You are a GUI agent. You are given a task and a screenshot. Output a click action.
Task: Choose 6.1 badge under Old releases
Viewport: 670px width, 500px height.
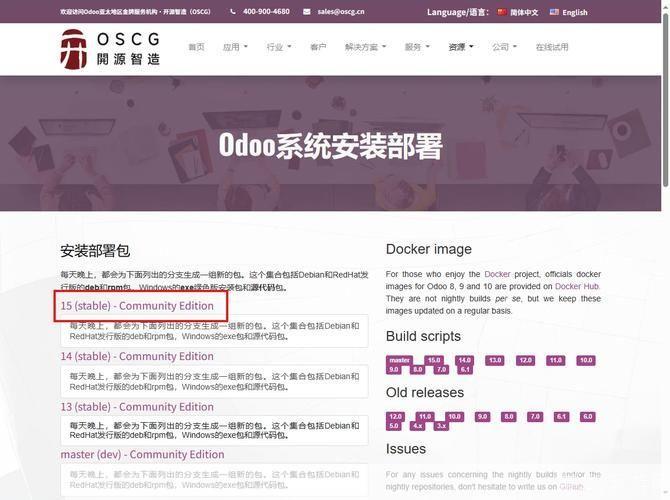point(561,416)
